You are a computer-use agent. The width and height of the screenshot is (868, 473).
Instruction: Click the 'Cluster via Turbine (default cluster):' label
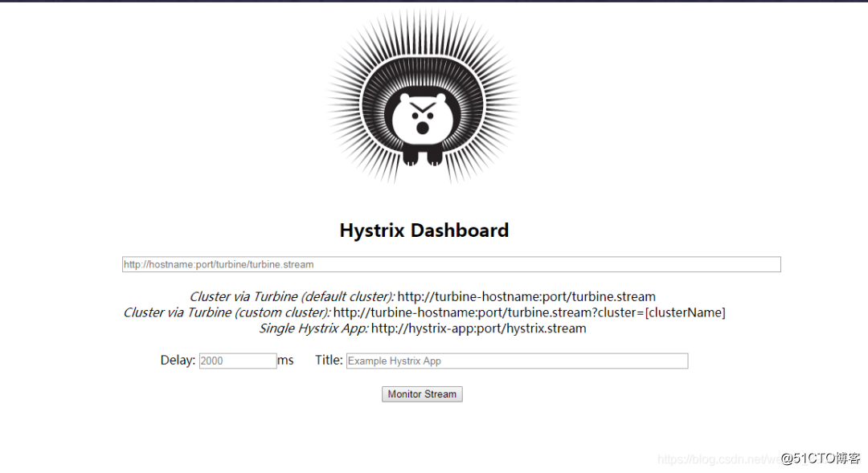[x=293, y=296]
